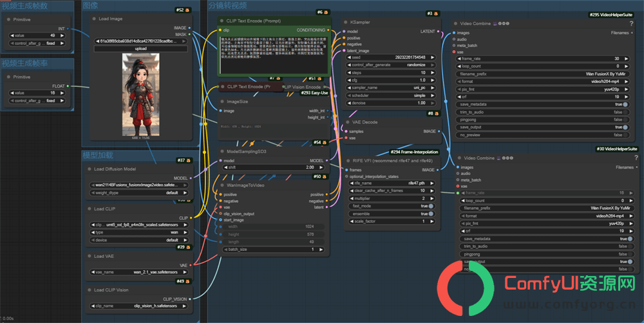Screen dimensions: 644x323
Task: Toggle ensemble in RIFE VFI node
Action: click(431, 214)
